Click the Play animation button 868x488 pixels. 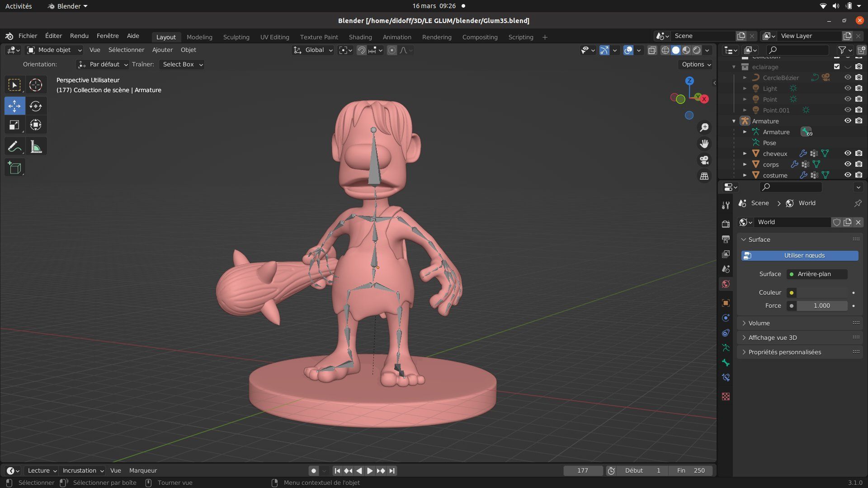point(369,471)
